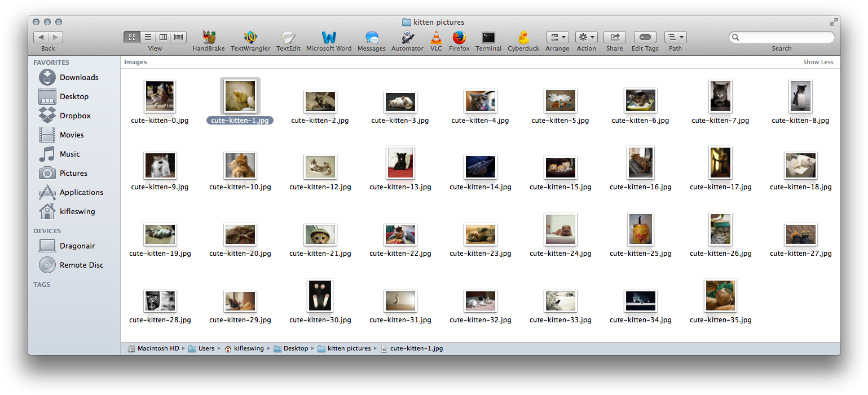
Task: Click the file name cute-kitten-19.jpg
Action: [160, 254]
